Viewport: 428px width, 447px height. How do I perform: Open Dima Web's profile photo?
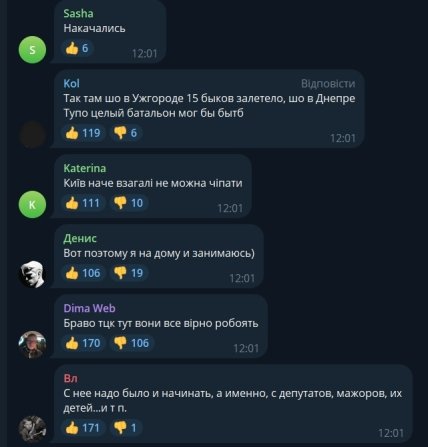pyautogui.click(x=32, y=344)
